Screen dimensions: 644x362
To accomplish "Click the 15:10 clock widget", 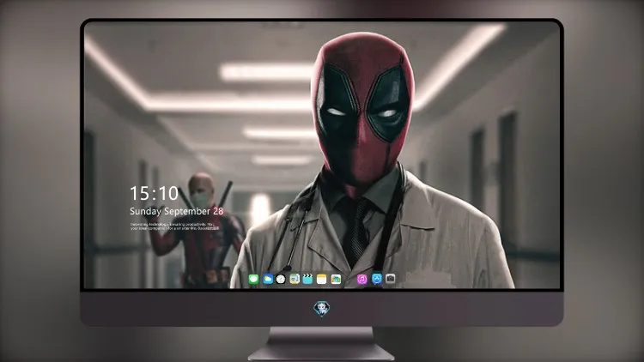I will (154, 193).
